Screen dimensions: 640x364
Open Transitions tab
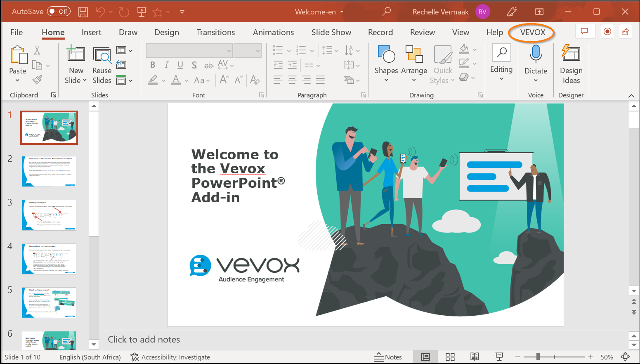pyautogui.click(x=216, y=32)
